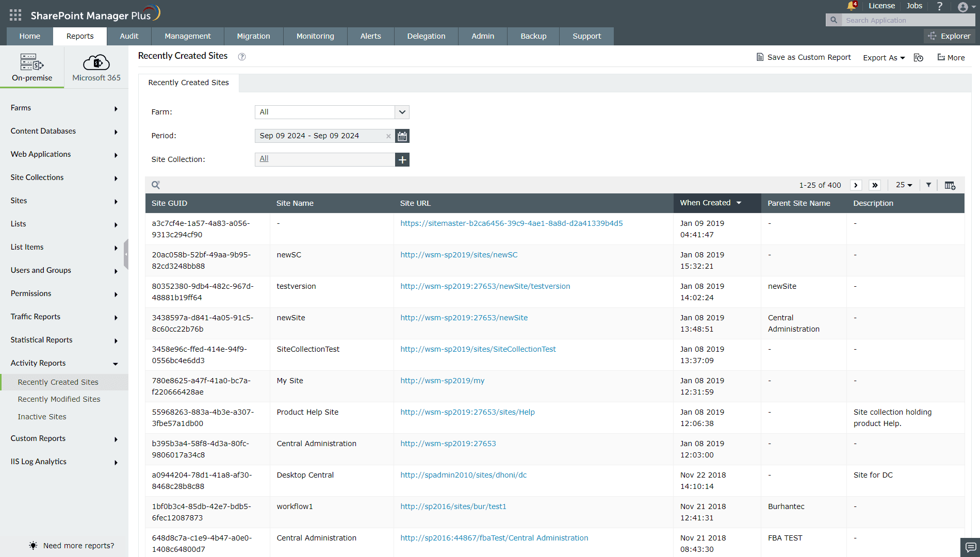
Task: Expand the Export As menu
Action: (x=884, y=58)
